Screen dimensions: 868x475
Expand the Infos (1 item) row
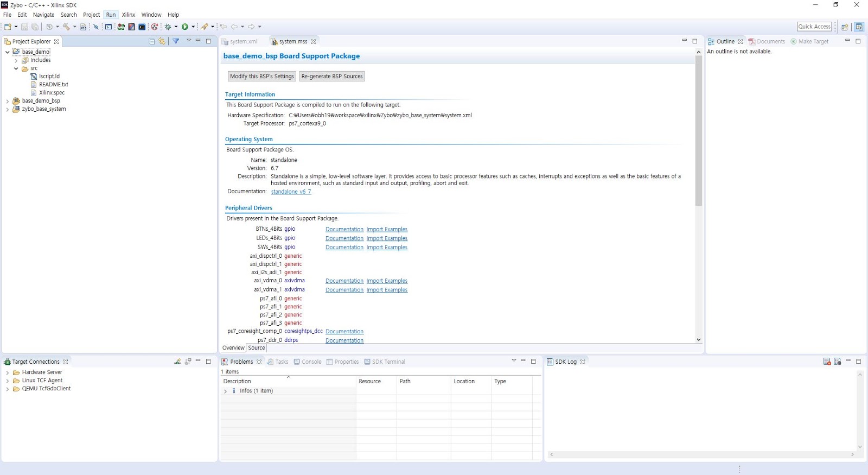(226, 391)
